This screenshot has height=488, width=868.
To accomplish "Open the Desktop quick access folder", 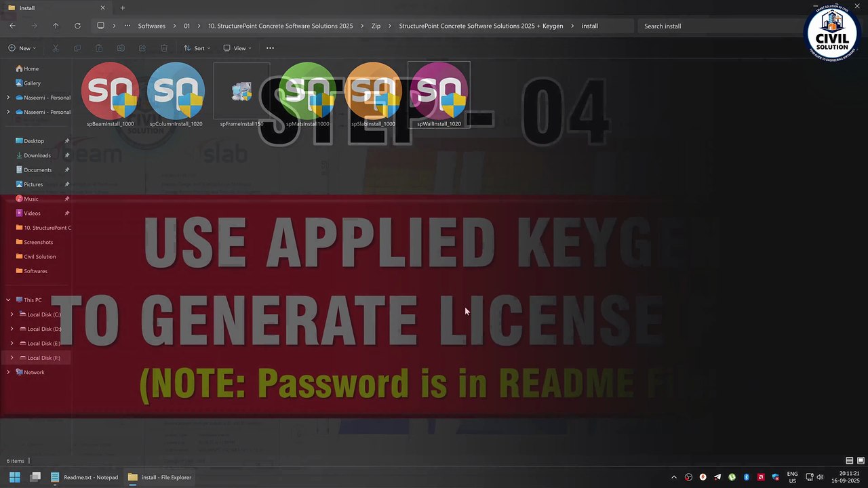I will (34, 141).
